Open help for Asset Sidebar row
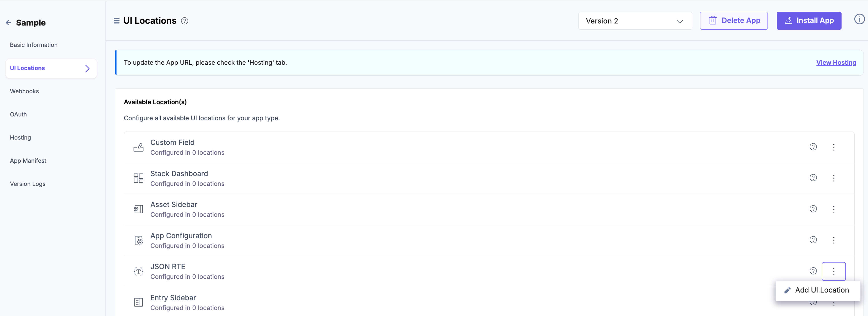This screenshot has width=868, height=316. 813,209
